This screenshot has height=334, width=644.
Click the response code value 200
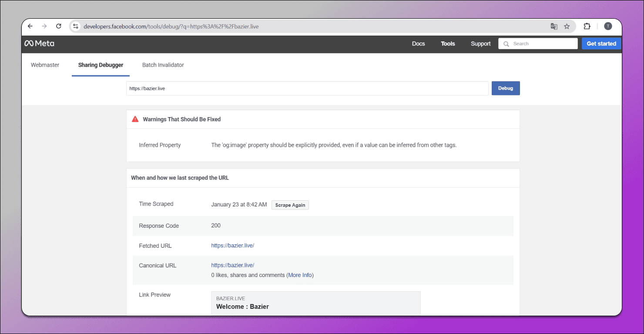pos(216,226)
